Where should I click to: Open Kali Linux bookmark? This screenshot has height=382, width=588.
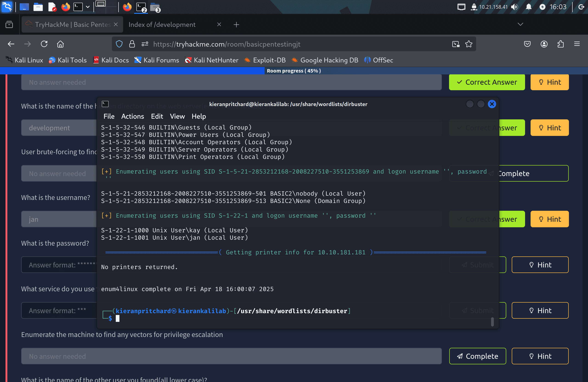pos(24,60)
